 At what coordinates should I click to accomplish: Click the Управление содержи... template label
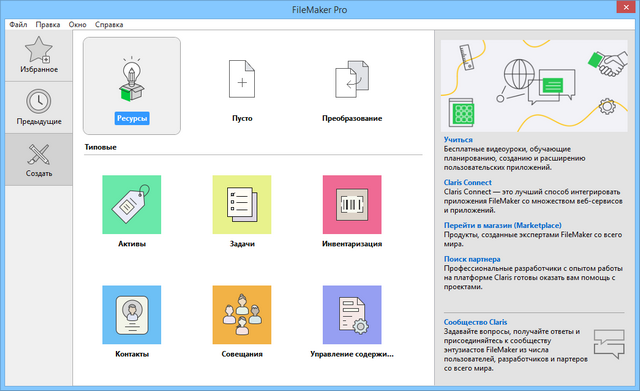click(352, 354)
